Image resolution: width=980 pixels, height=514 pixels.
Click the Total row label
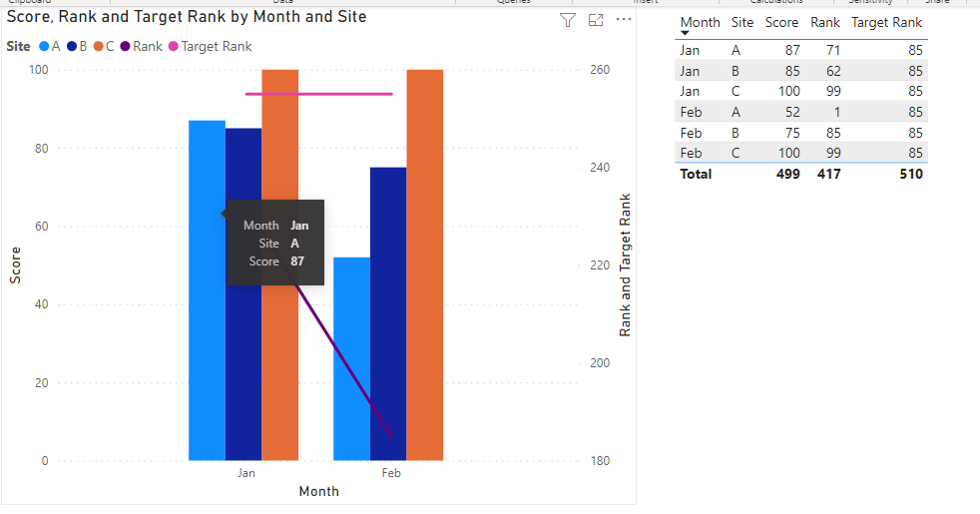click(x=696, y=174)
